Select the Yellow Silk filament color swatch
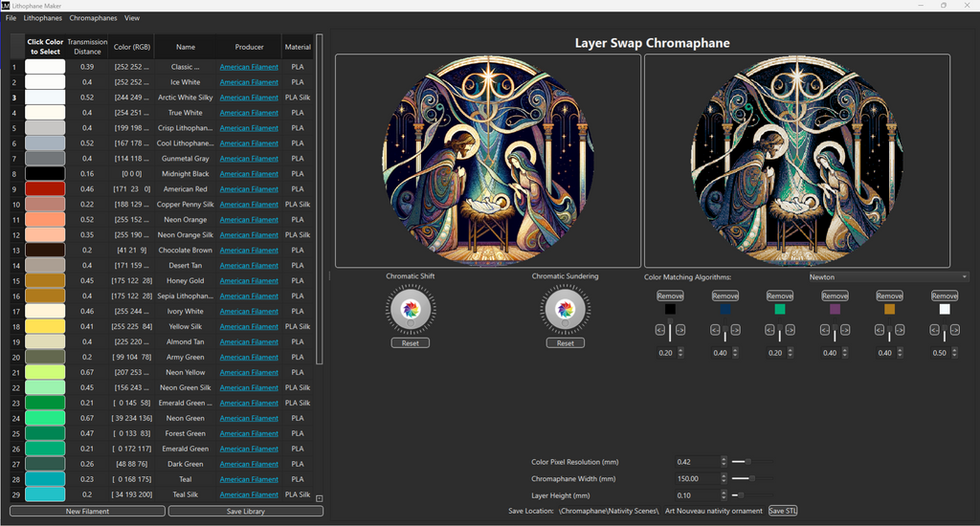 45,326
